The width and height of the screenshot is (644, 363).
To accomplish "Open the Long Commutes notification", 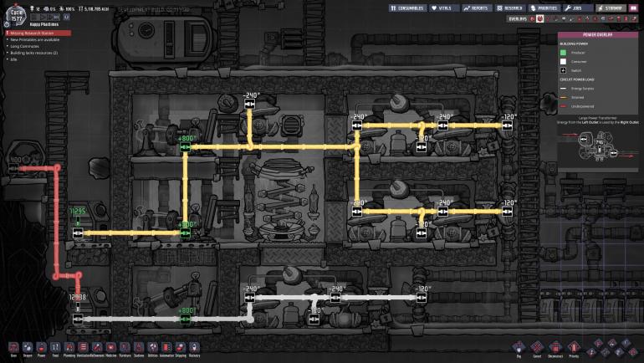I will [24, 46].
